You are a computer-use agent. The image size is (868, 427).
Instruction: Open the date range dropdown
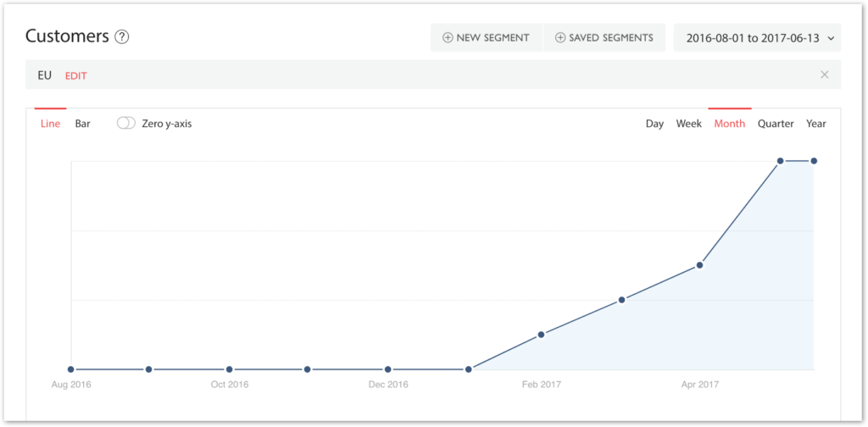click(757, 37)
